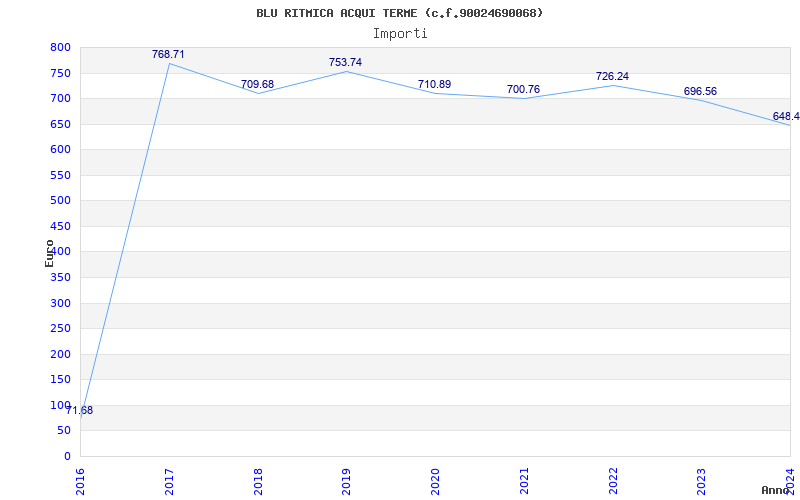Click the 'Importi' subtitle
This screenshot has width=800, height=500.
[x=400, y=34]
